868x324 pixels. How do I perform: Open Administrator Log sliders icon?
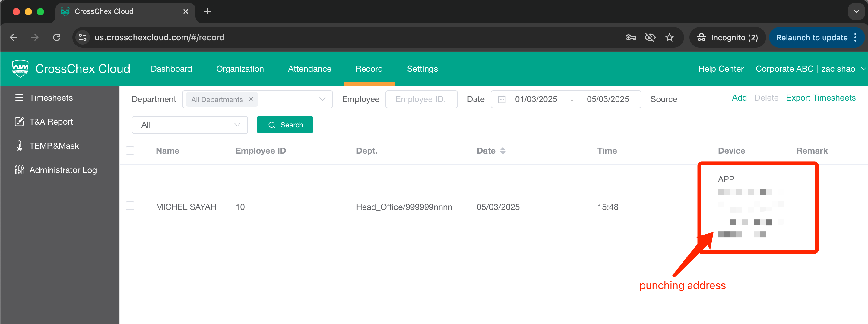pyautogui.click(x=19, y=170)
